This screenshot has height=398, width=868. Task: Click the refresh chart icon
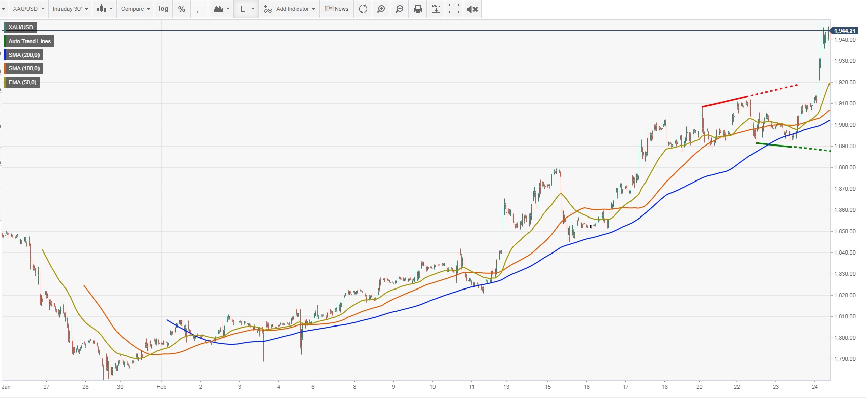tap(363, 9)
